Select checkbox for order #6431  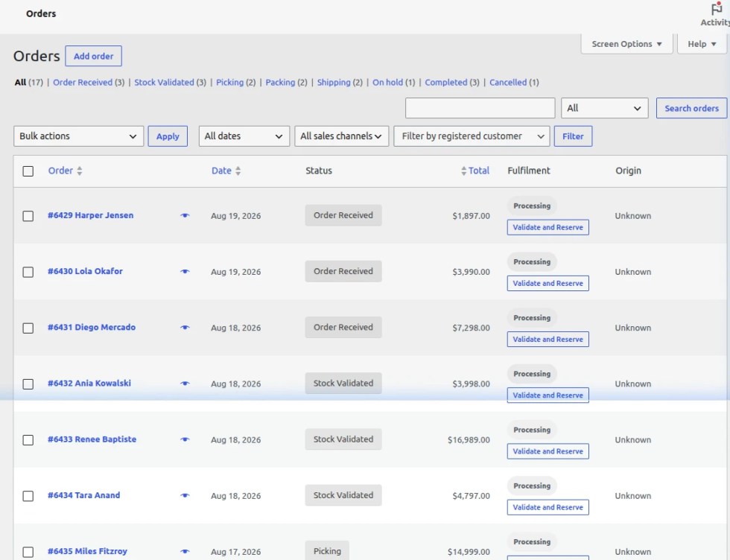coord(28,328)
